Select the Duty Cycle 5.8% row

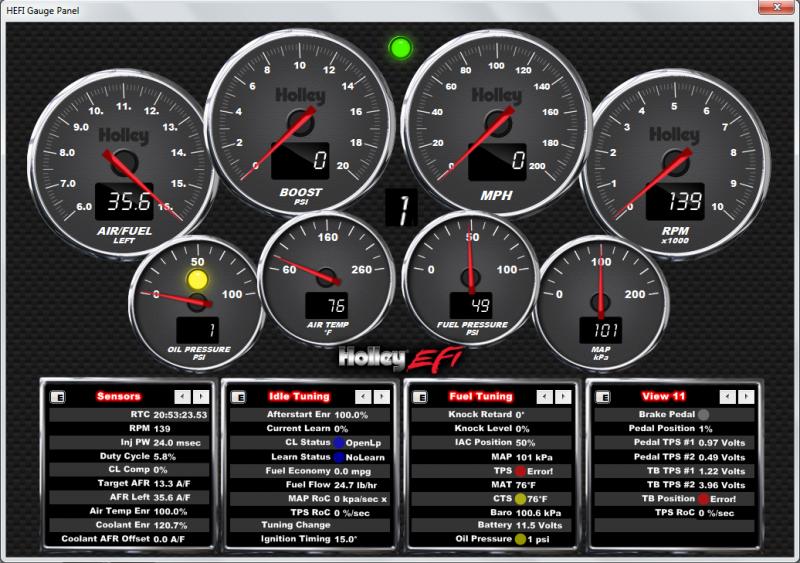129,456
